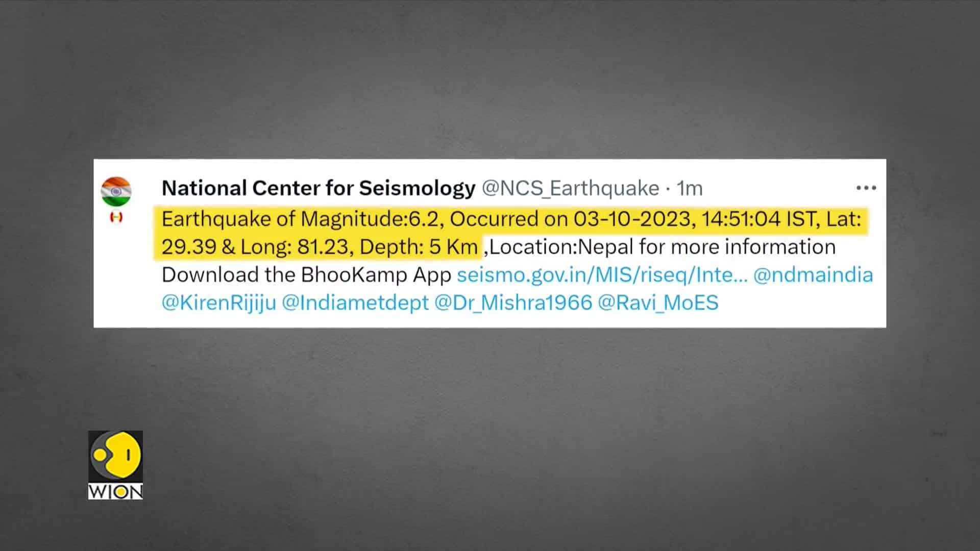Open the three-dot more options menu
This screenshot has width=980, height=551.
coord(866,188)
